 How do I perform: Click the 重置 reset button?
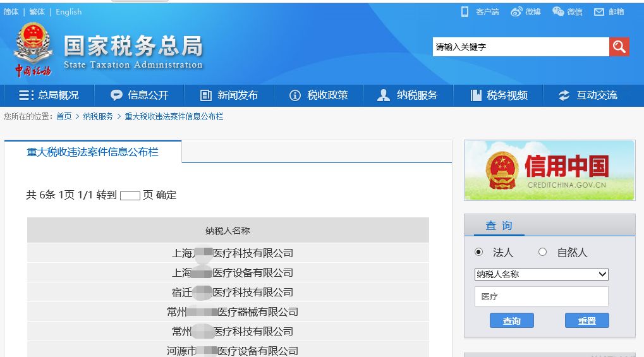pyautogui.click(x=587, y=321)
